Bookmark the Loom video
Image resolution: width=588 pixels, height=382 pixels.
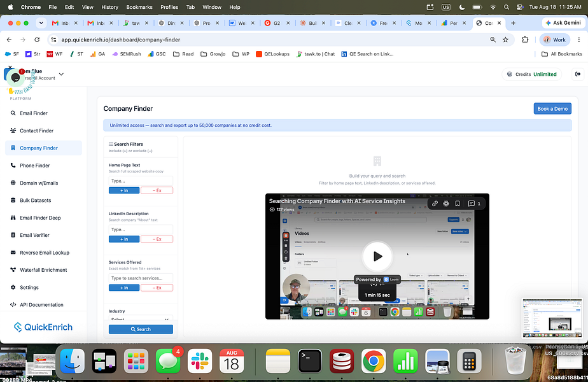[458, 203]
